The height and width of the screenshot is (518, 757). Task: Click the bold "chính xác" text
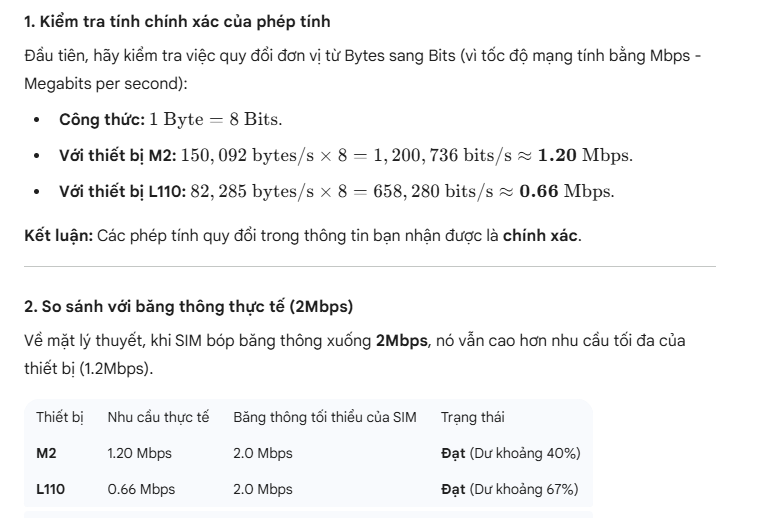539,236
